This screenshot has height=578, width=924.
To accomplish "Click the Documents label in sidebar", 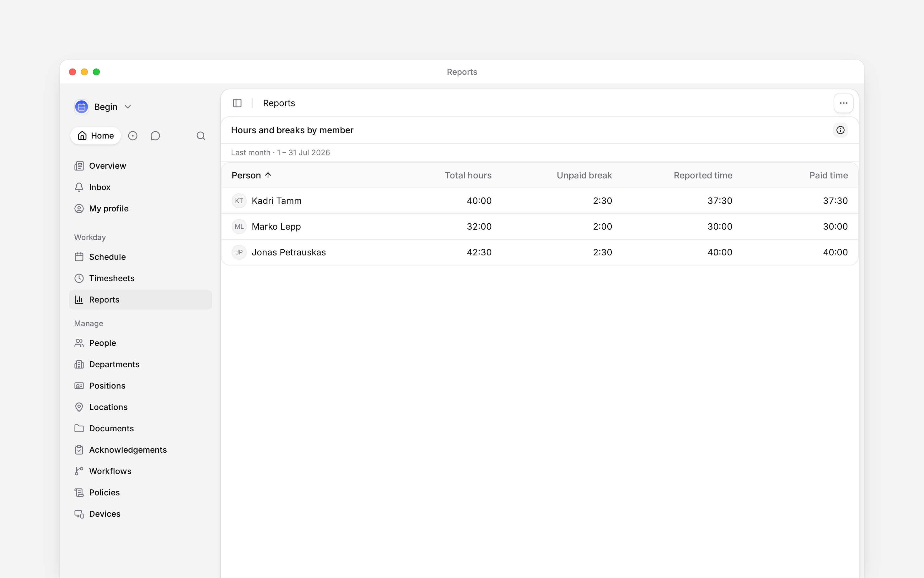I will pos(111,428).
